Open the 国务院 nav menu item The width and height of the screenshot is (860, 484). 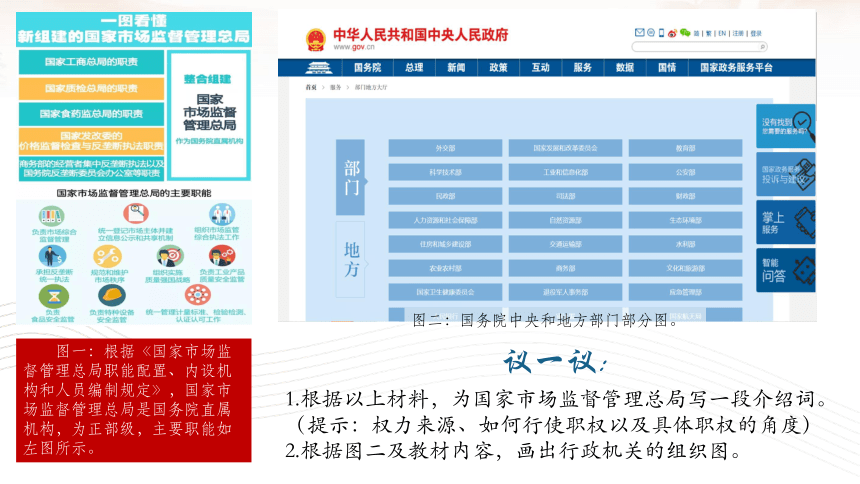[367, 67]
